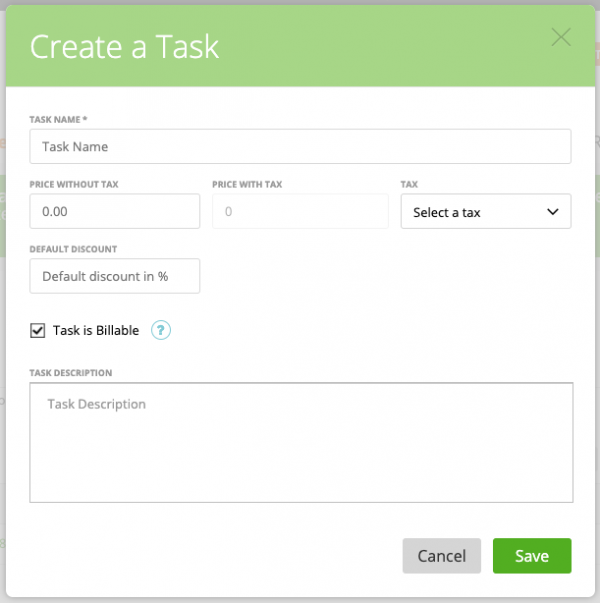
Task: Click inside the Task Description textarea
Action: 301,442
